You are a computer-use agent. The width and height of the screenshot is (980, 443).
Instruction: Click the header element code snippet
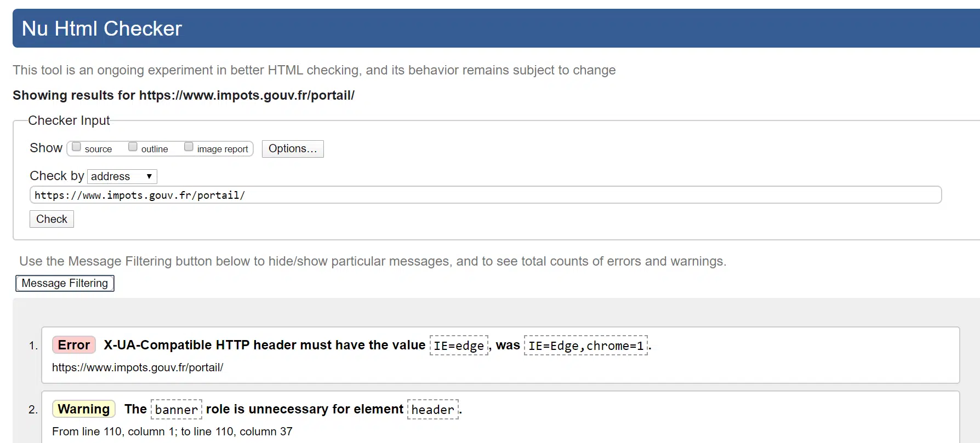click(x=432, y=410)
